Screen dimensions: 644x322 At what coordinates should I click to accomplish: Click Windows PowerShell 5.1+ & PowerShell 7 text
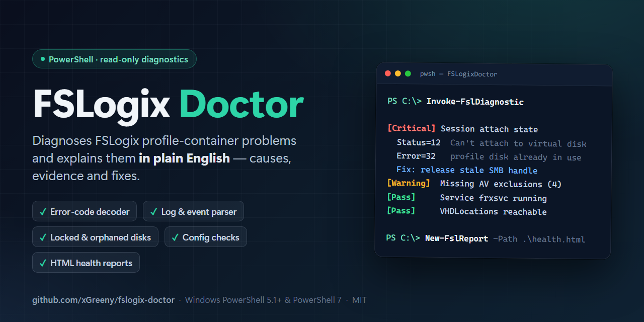coord(263,300)
